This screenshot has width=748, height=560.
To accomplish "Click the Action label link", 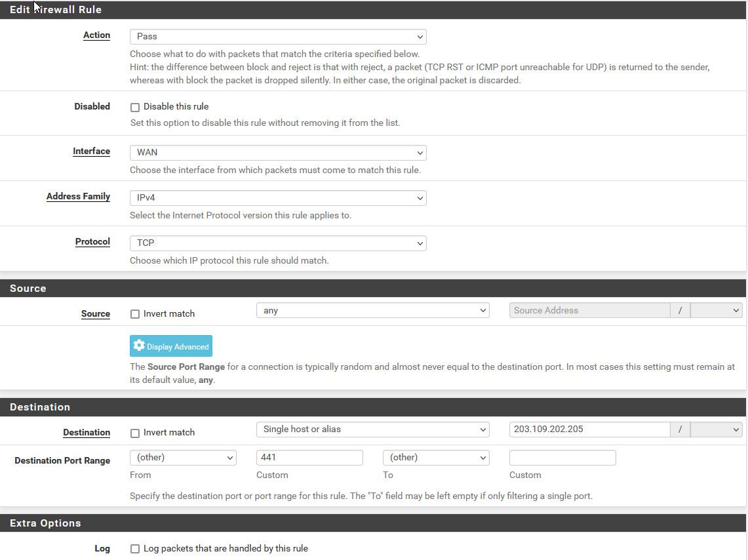I will (96, 35).
